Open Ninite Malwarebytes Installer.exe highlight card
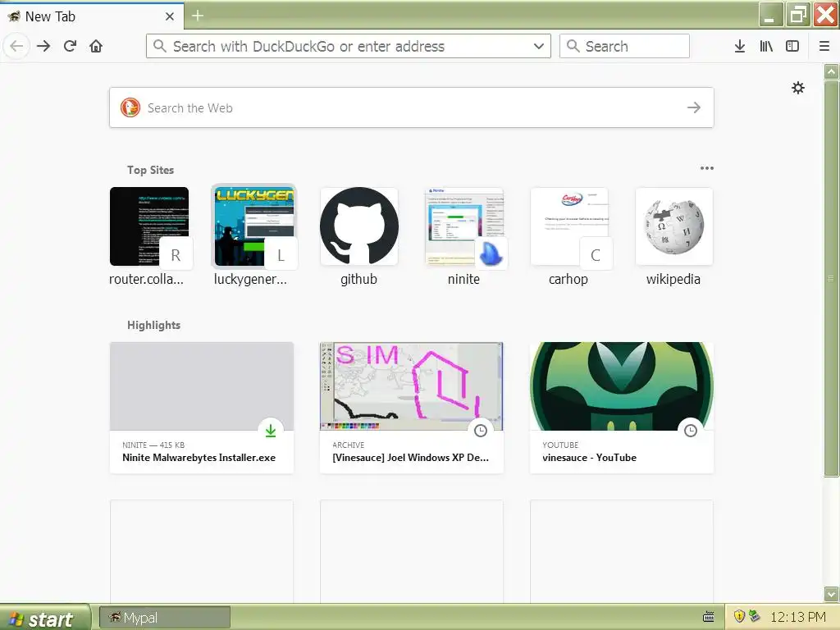 (202, 408)
